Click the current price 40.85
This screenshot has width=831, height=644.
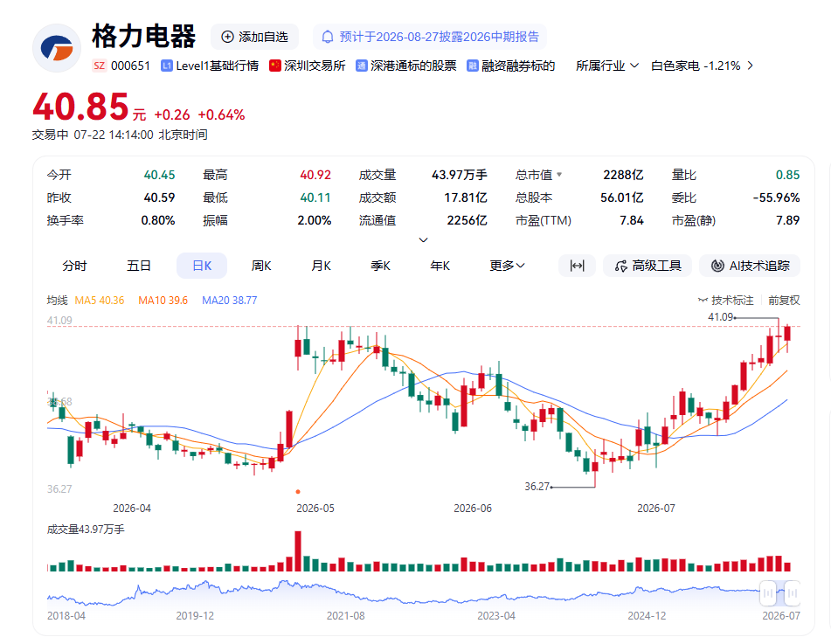[80, 107]
